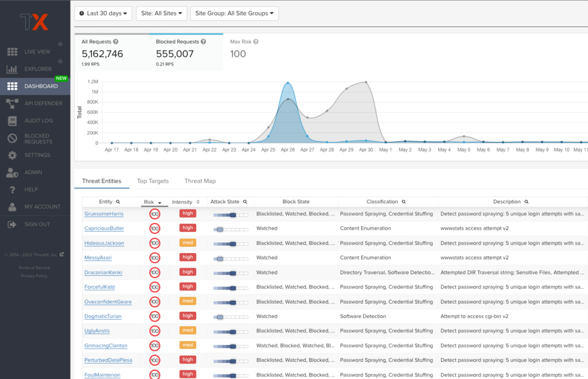Click the Audit Log book icon

pos(12,121)
